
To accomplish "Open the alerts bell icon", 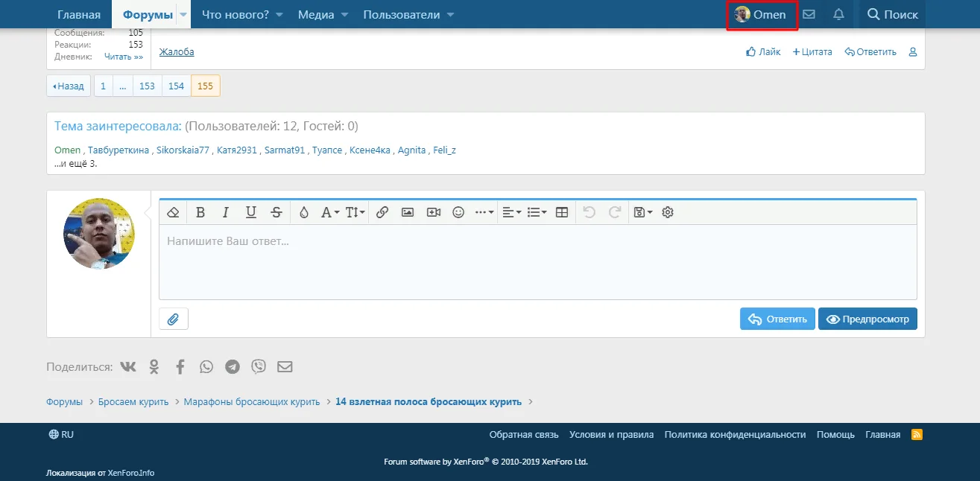I will tap(838, 14).
